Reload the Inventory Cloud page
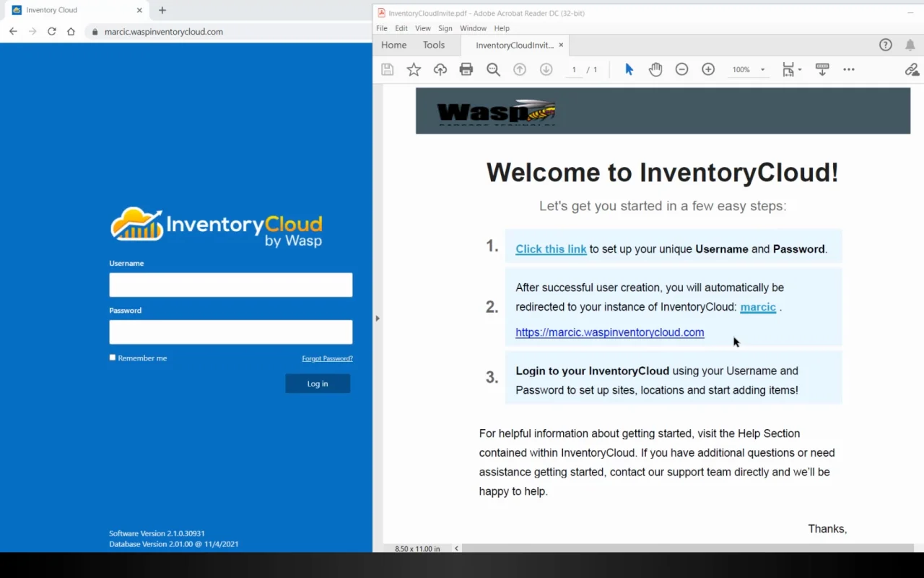Screen dimensions: 924x578 point(51,32)
